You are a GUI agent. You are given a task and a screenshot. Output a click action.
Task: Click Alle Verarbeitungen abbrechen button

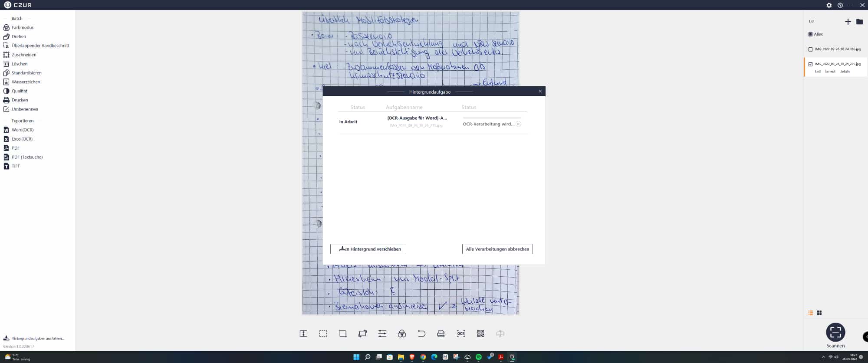(x=497, y=249)
